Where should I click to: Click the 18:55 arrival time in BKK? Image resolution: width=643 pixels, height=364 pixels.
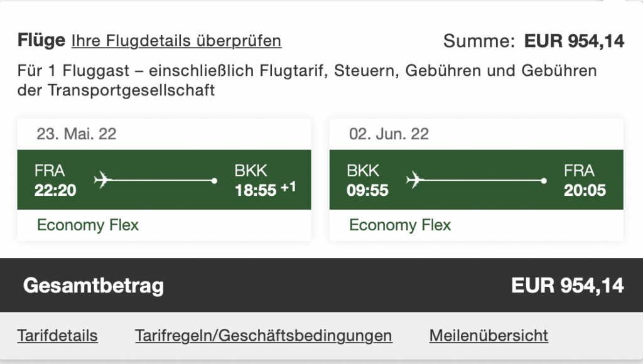click(x=256, y=190)
